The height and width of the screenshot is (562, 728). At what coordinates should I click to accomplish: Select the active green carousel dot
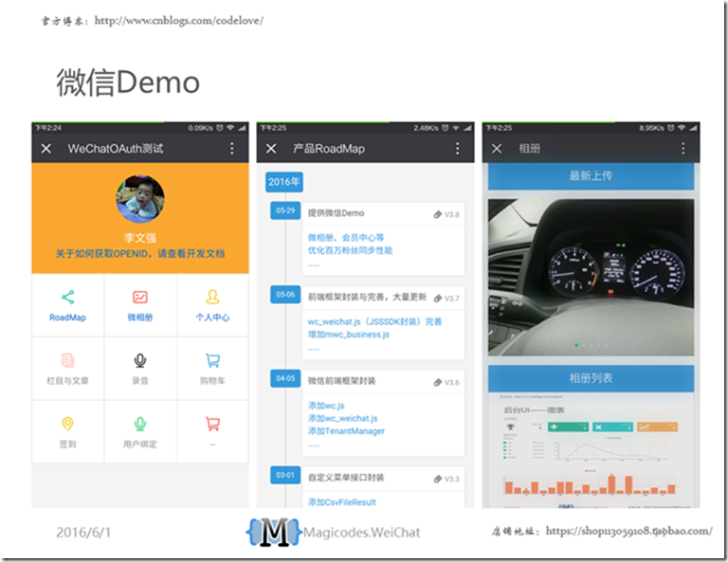(x=576, y=345)
